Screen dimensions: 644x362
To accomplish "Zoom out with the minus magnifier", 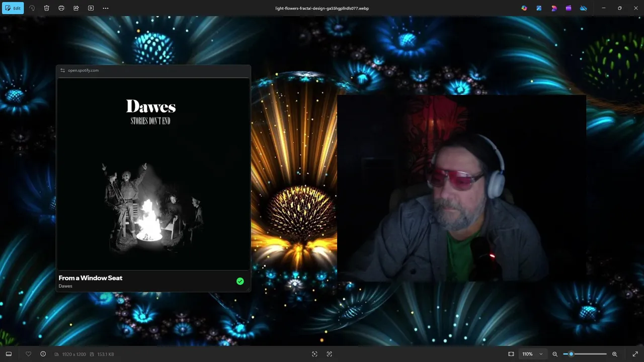I will (x=555, y=354).
